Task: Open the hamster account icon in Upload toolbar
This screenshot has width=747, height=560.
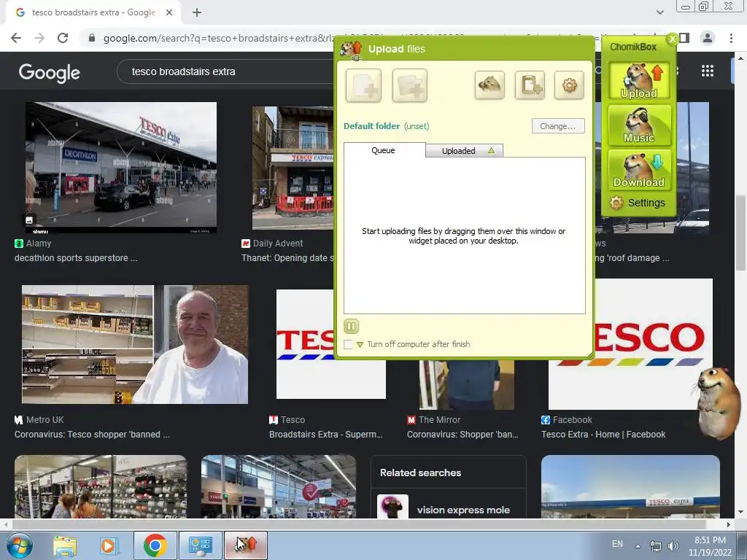Action: pos(489,86)
